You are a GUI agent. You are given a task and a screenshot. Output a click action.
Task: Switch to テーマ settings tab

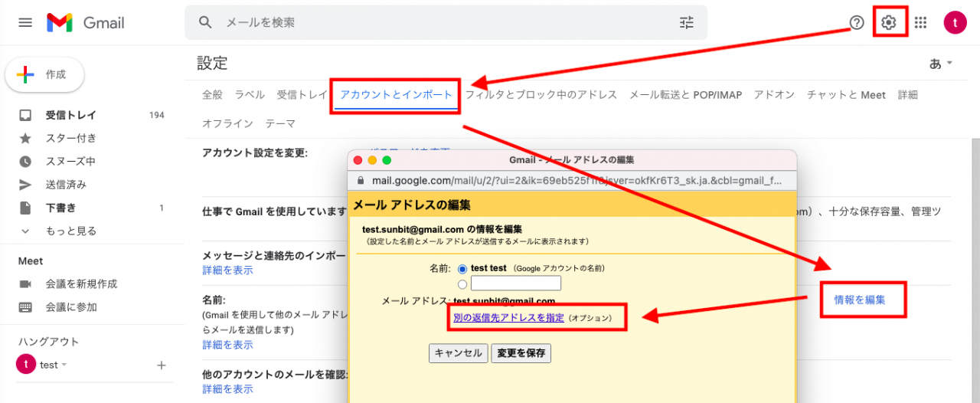[x=280, y=123]
